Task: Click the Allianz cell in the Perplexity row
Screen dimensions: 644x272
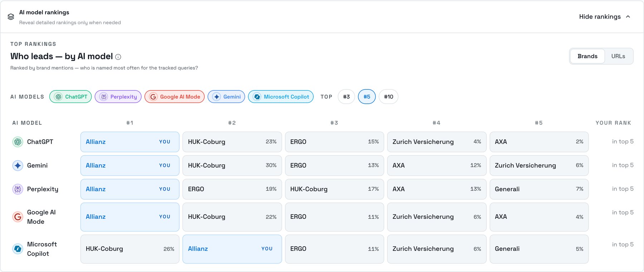Action: (130, 189)
